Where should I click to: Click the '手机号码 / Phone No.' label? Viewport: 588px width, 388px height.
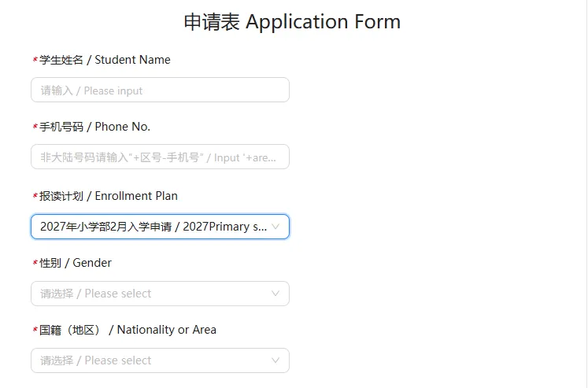pos(95,127)
